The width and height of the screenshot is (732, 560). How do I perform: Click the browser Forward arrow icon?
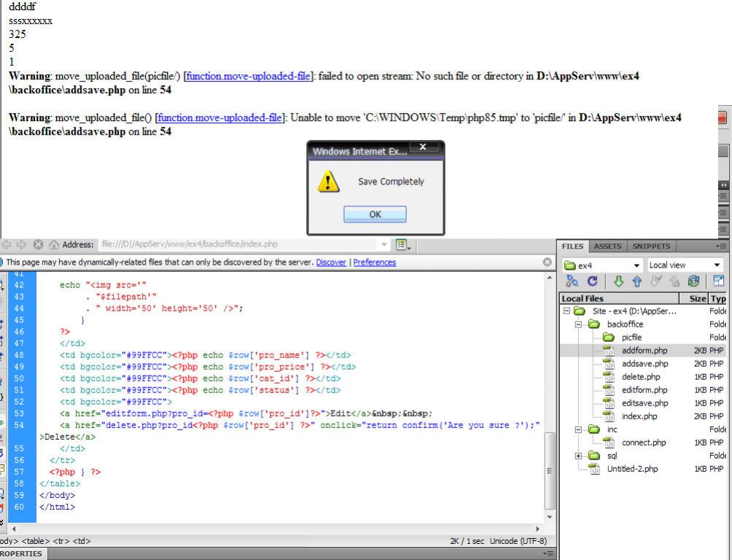21,244
